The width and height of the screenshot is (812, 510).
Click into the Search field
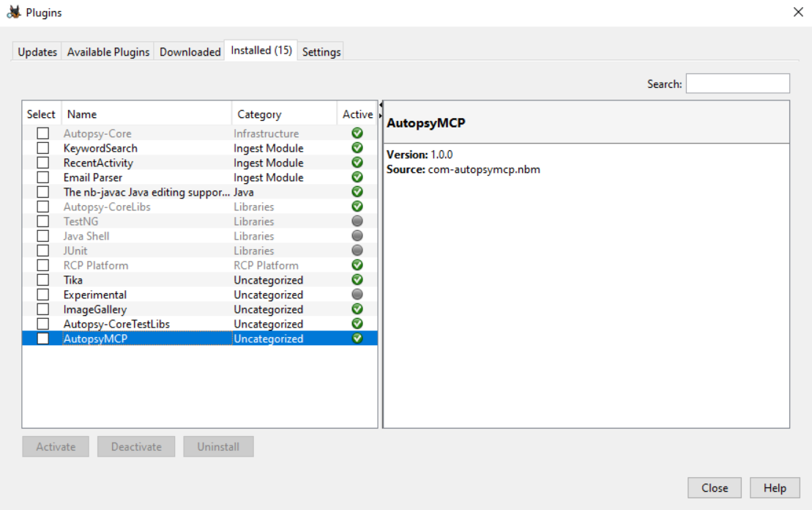(x=738, y=84)
